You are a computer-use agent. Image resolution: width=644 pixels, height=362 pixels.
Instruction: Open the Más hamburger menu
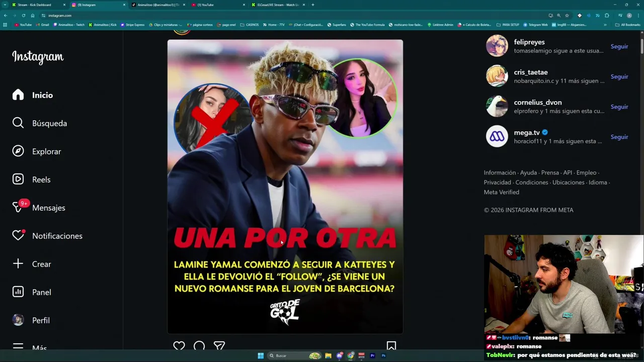[x=30, y=347]
